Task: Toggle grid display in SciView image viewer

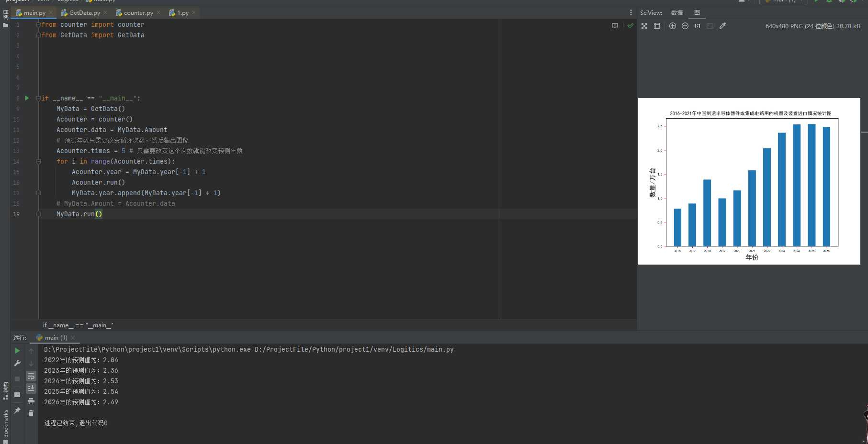Action: pos(657,26)
